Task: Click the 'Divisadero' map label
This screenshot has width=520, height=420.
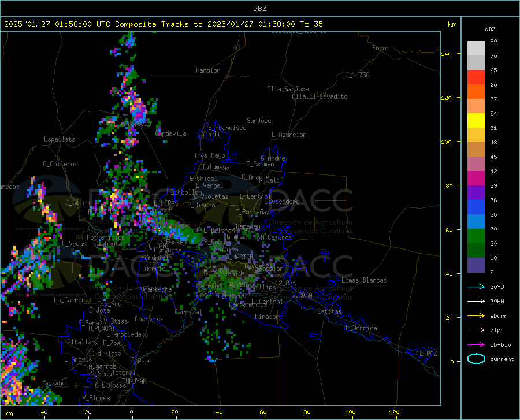Action: 282,202
